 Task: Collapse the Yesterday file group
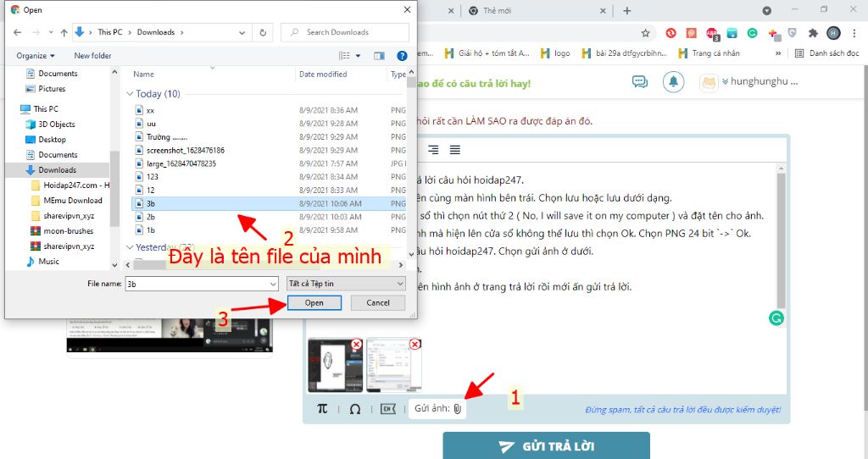130,247
